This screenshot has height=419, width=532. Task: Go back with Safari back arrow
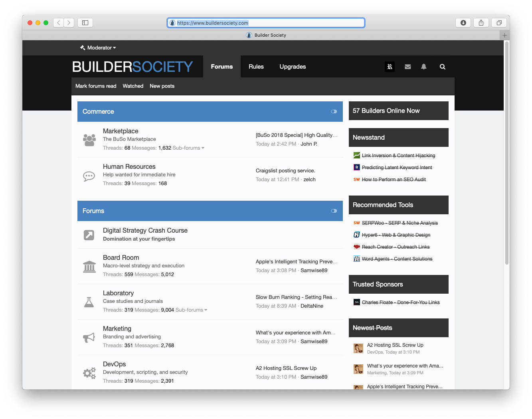point(59,23)
